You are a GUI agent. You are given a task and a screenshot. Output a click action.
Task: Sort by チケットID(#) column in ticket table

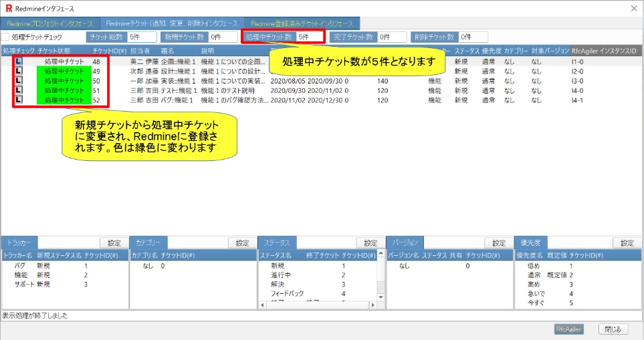pyautogui.click(x=109, y=51)
